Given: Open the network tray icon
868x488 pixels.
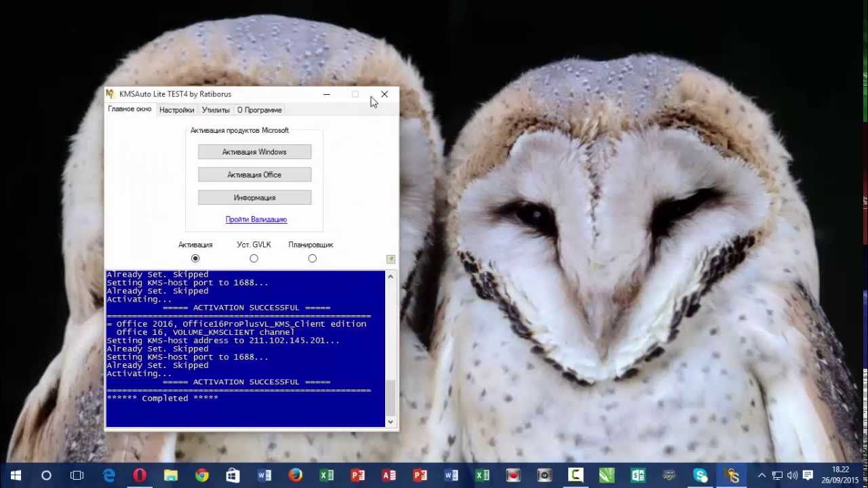Looking at the screenshot, I should 777,476.
